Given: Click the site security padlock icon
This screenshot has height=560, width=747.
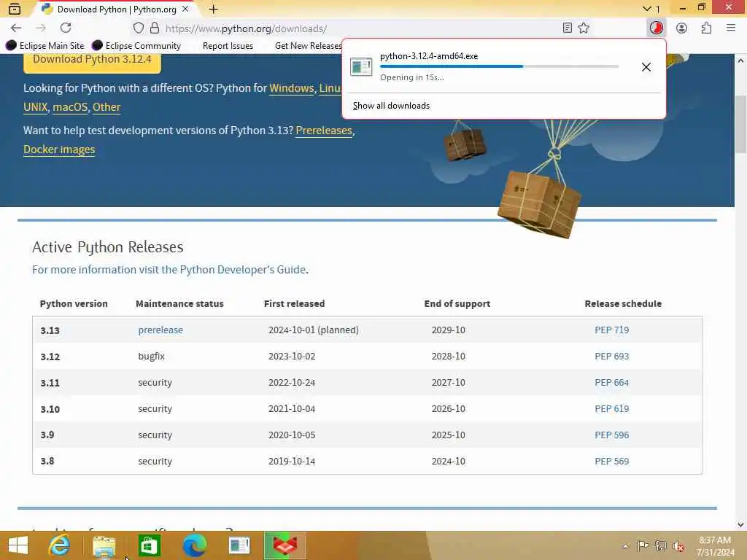Looking at the screenshot, I should coord(155,28).
